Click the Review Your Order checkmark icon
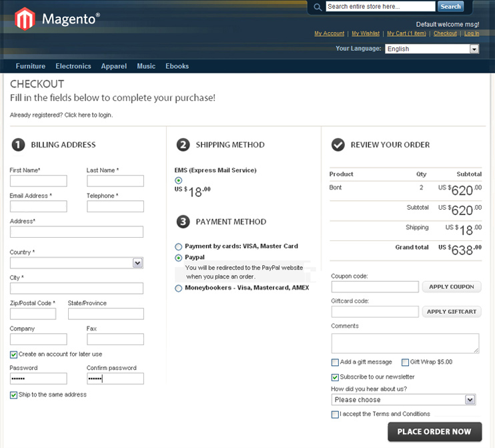 338,145
